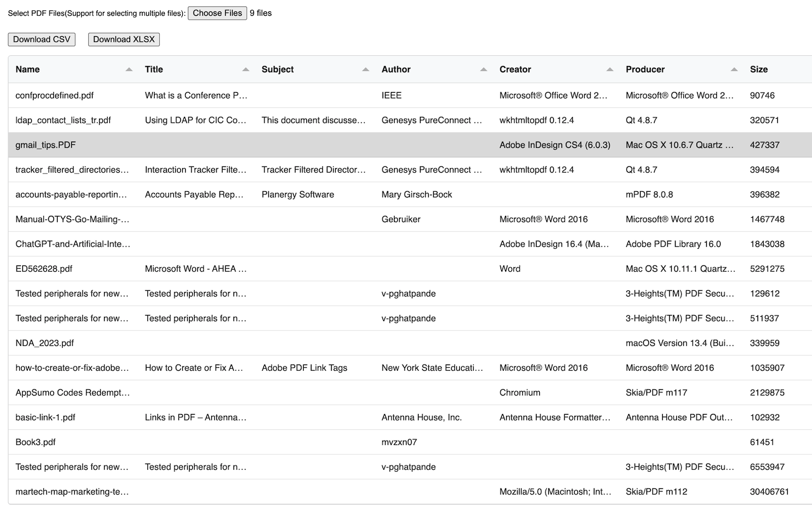Click the size value 90746

point(763,95)
